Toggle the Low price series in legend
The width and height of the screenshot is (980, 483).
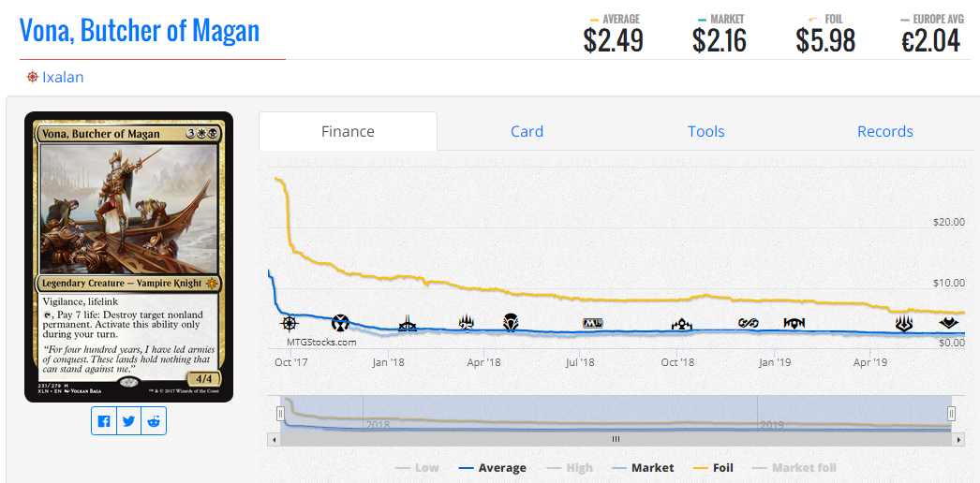pos(418,467)
